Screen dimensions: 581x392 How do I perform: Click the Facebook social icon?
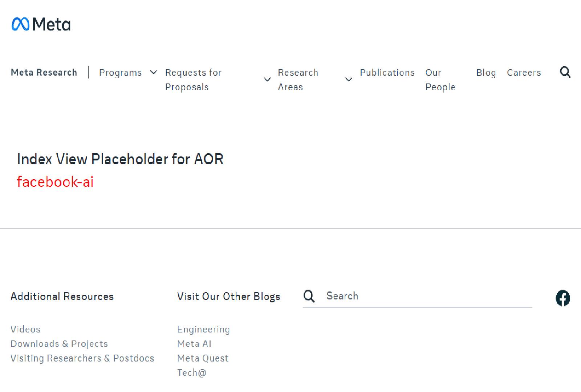coord(562,298)
